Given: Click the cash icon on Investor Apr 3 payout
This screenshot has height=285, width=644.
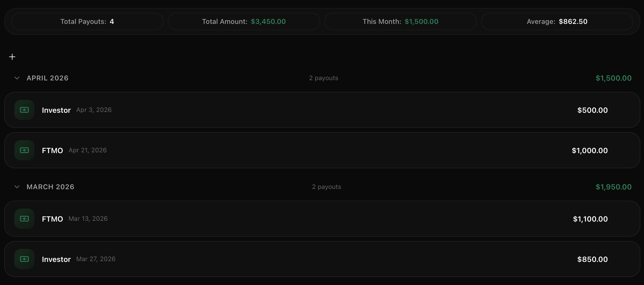Looking at the screenshot, I should click(24, 110).
